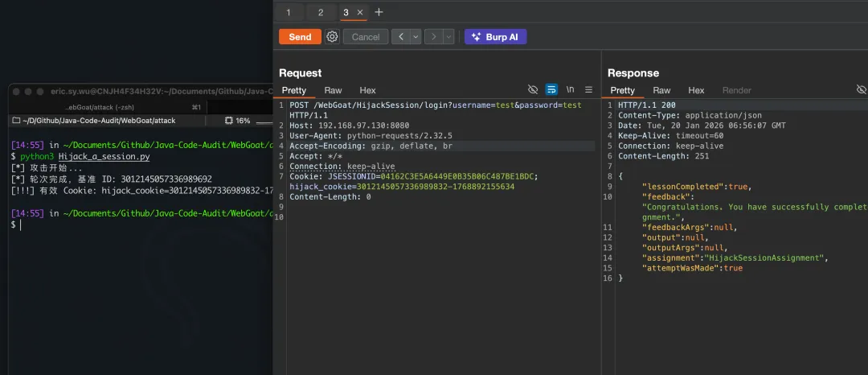Switch to Repeater tab 2
This screenshot has height=375, width=868.
[321, 12]
